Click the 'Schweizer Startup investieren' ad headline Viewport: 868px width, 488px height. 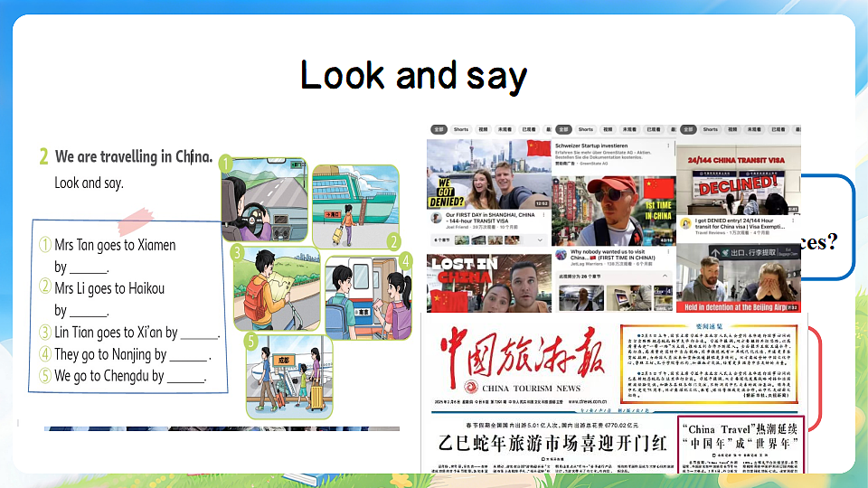tap(591, 145)
